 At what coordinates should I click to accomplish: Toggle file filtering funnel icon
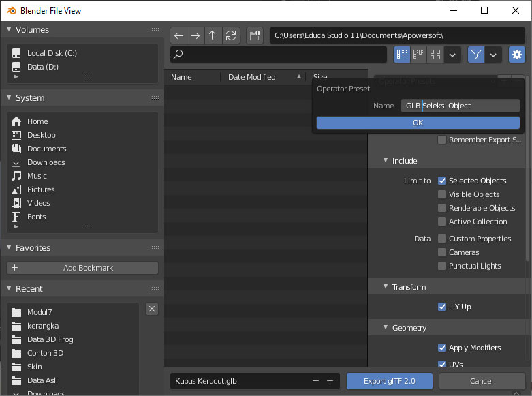(x=476, y=55)
